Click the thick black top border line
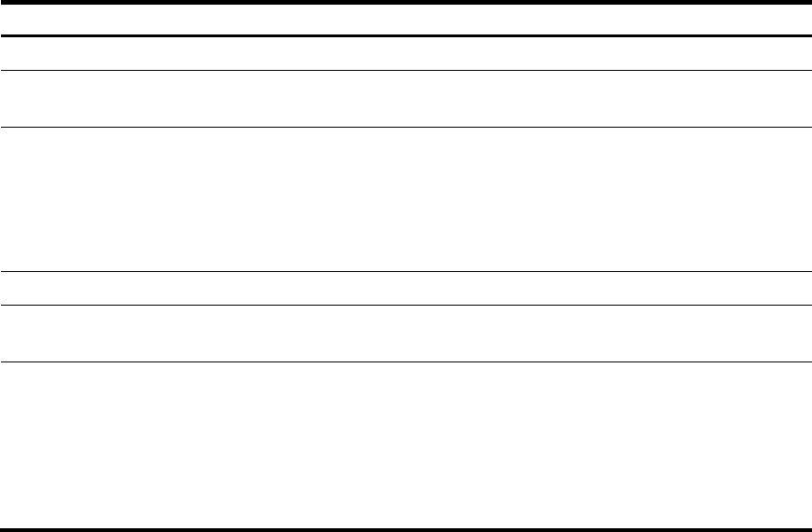Image resolution: width=812 pixels, height=532 pixels. pyautogui.click(x=406, y=2)
